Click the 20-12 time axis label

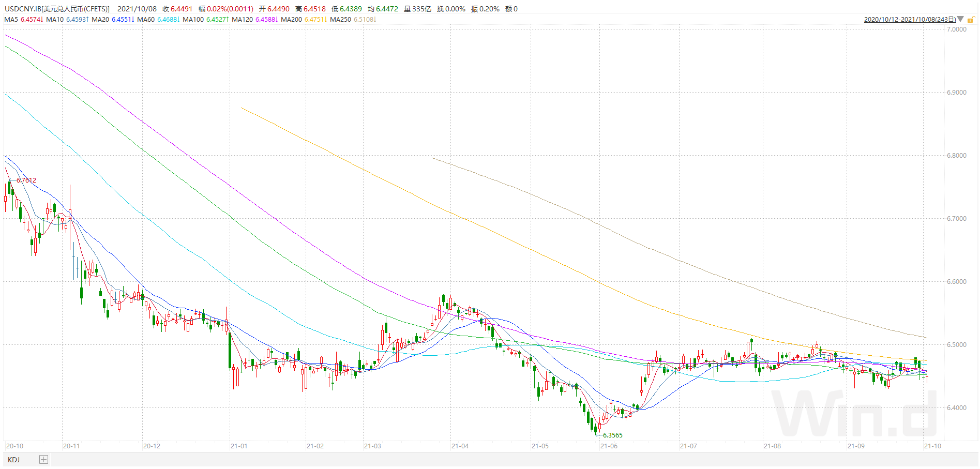click(152, 446)
